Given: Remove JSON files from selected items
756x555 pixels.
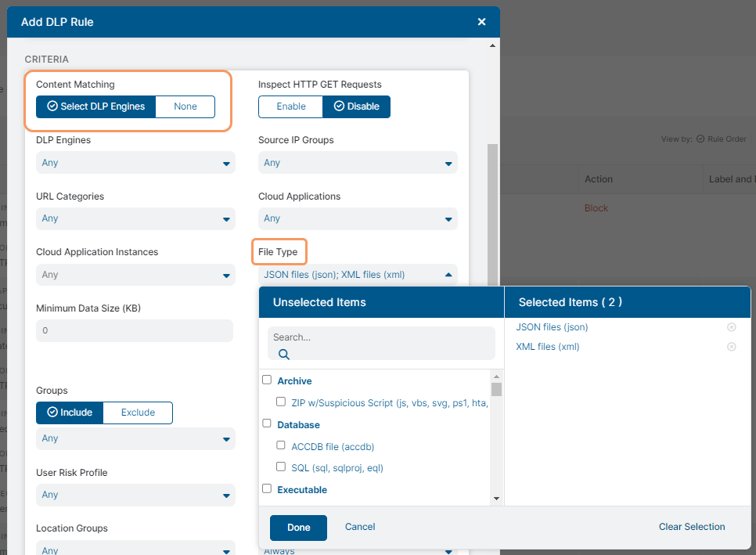Looking at the screenshot, I should tap(732, 327).
